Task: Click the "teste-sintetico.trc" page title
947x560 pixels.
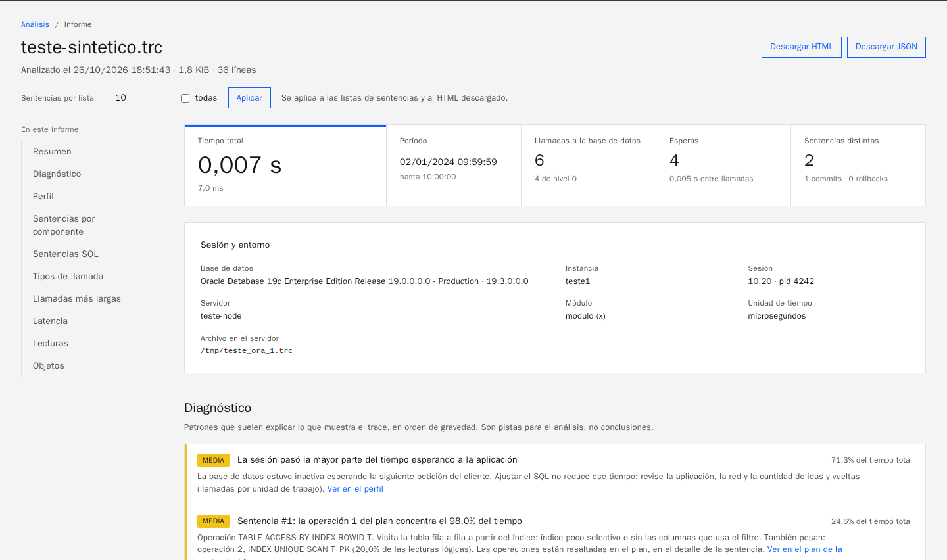Action: coord(91,47)
